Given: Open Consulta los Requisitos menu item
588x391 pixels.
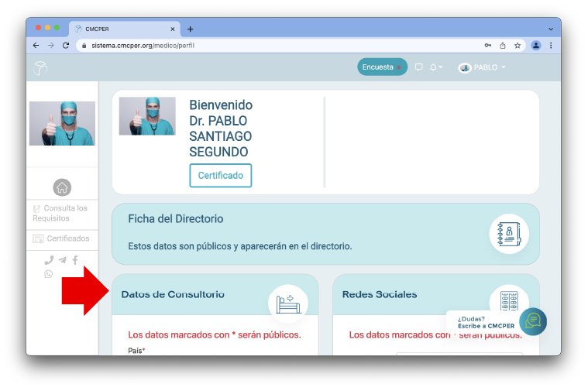Looking at the screenshot, I should tap(60, 213).
